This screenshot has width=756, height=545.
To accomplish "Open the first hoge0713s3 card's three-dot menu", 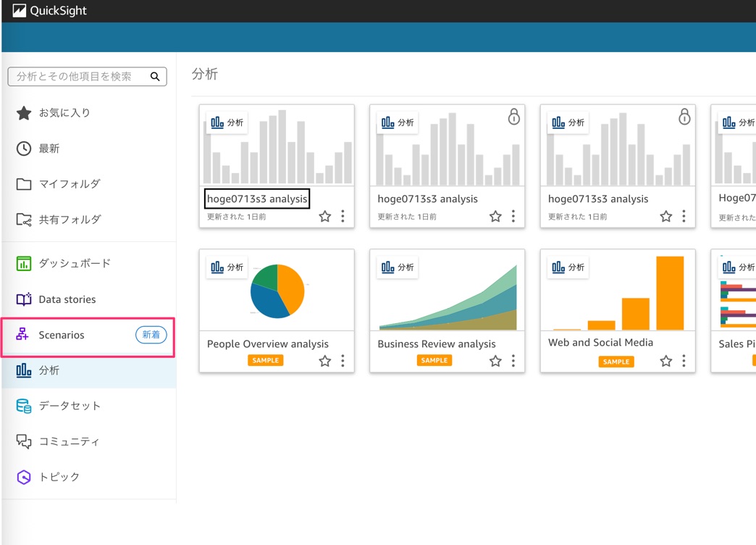I will (x=343, y=216).
